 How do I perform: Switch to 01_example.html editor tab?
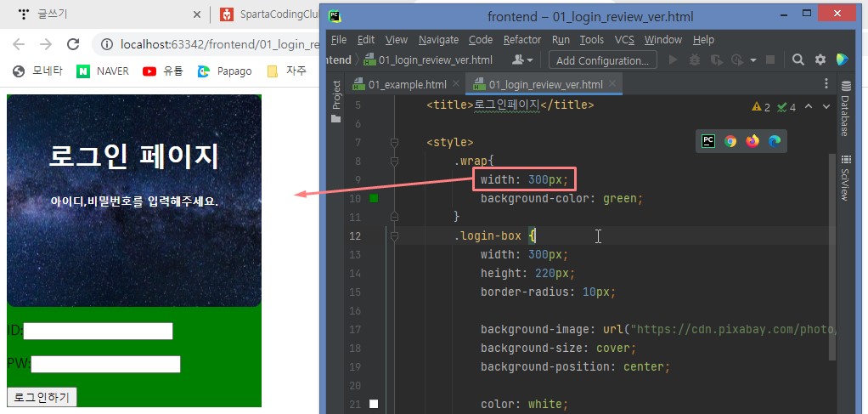coord(407,84)
